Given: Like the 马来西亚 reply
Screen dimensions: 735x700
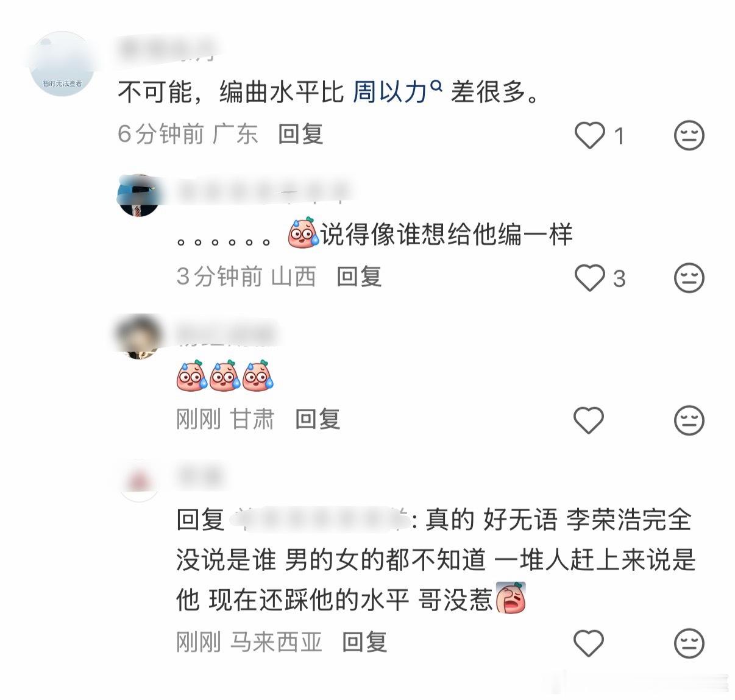Looking at the screenshot, I should coord(589,643).
